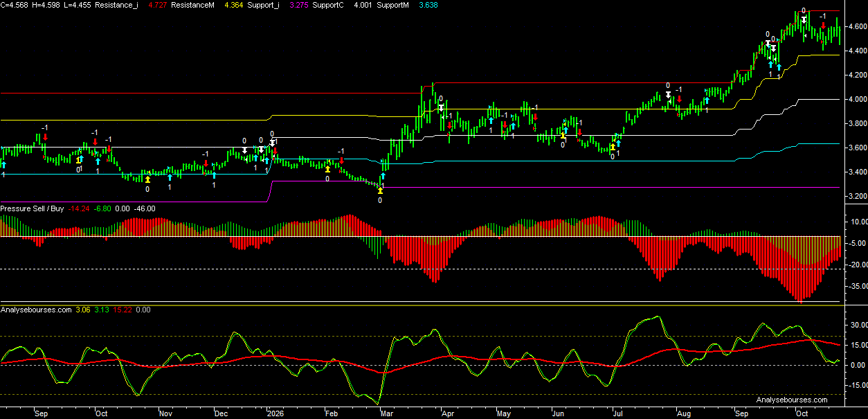868x419 pixels.
Task: Click the Jun label on time axis
Action: [558, 413]
